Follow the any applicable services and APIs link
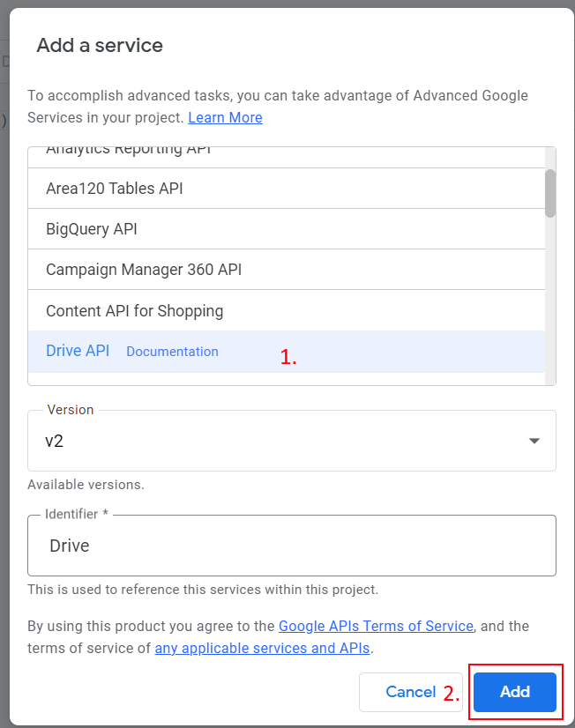 [263, 648]
